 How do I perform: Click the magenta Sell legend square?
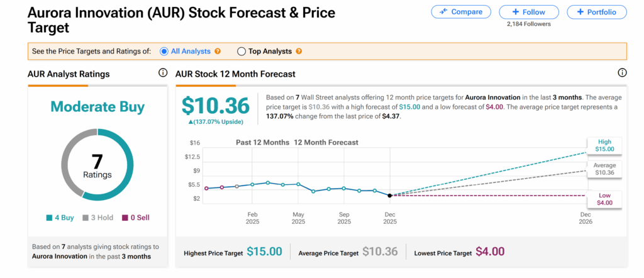pyautogui.click(x=126, y=218)
